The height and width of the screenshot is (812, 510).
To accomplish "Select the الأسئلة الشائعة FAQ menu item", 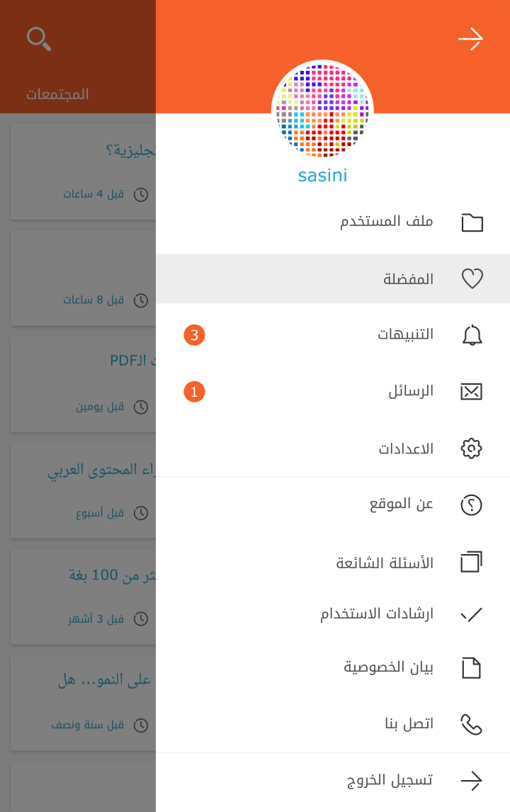I will pos(385,563).
